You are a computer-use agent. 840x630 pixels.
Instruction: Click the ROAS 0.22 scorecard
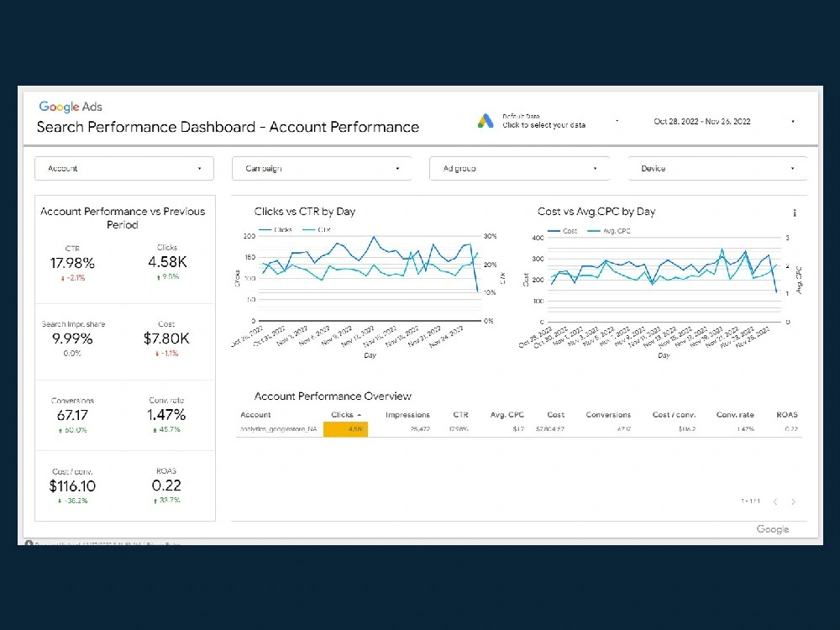coord(166,486)
